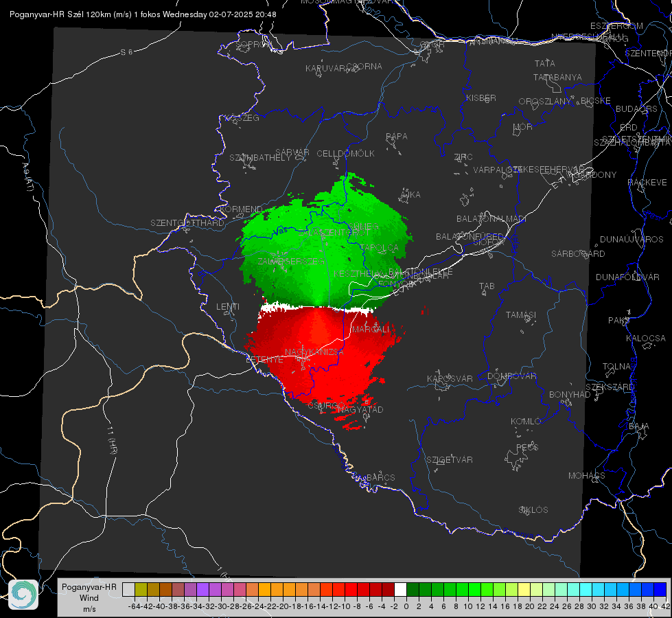The width and height of the screenshot is (672, 618).
Task: Click the blue 'Vas' county label
Action: point(280,231)
